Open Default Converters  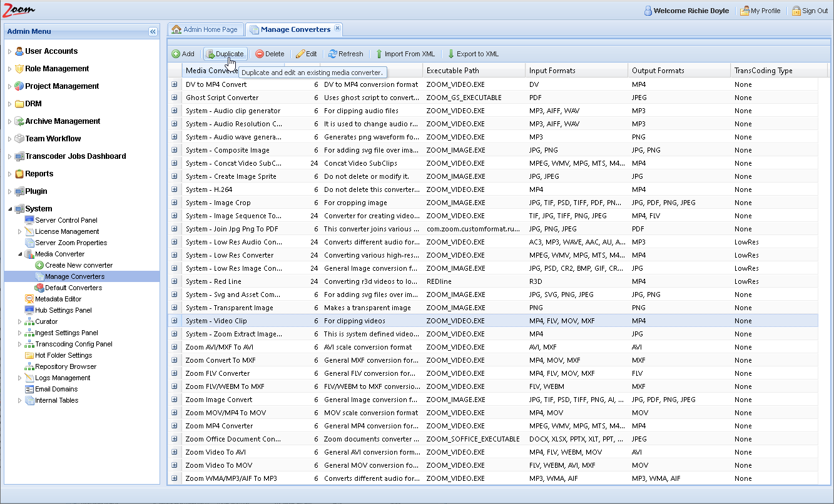73,288
